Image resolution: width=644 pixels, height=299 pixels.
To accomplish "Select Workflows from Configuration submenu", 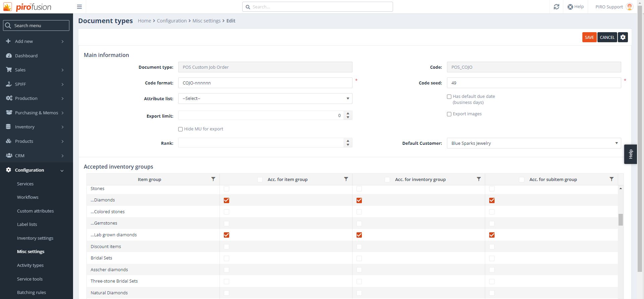I will [x=27, y=197].
